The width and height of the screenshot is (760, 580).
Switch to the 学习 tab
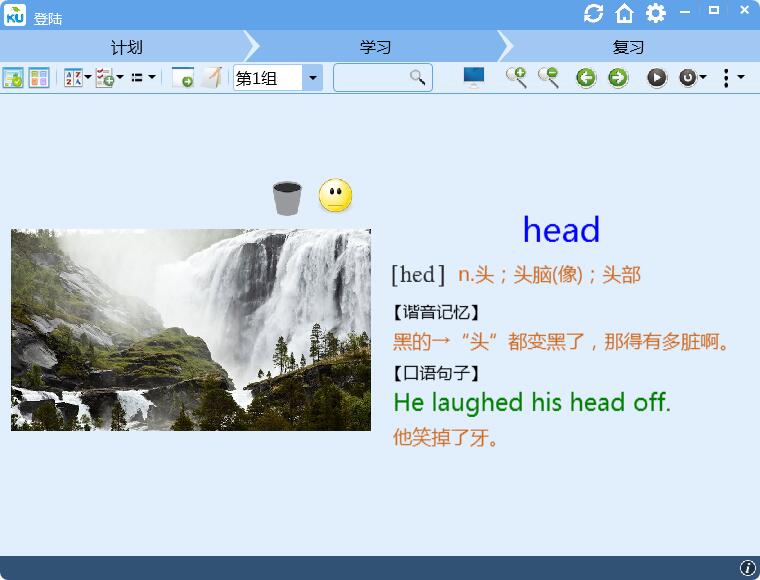[376, 47]
